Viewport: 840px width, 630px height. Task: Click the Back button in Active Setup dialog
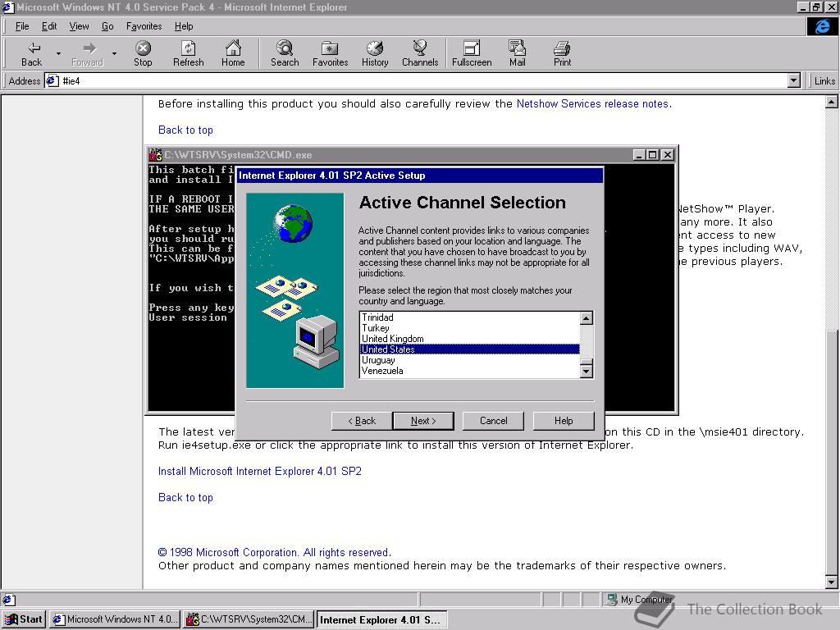pyautogui.click(x=362, y=421)
